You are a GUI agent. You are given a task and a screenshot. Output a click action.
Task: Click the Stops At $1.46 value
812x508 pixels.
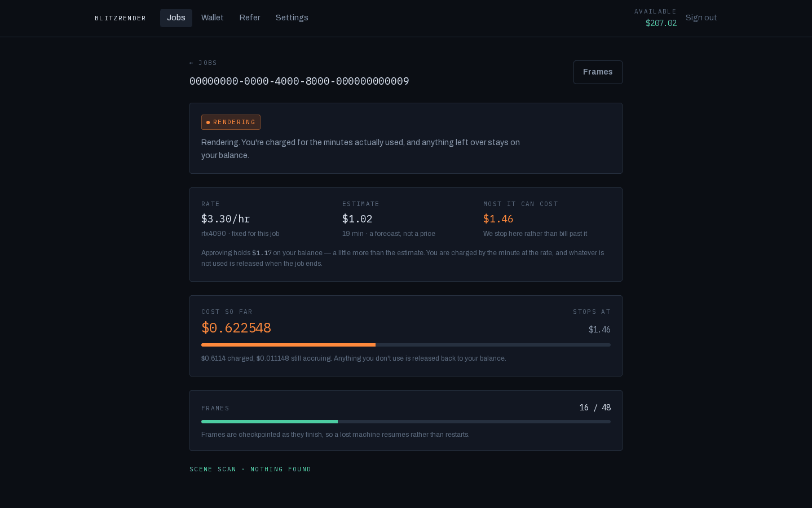tap(599, 330)
